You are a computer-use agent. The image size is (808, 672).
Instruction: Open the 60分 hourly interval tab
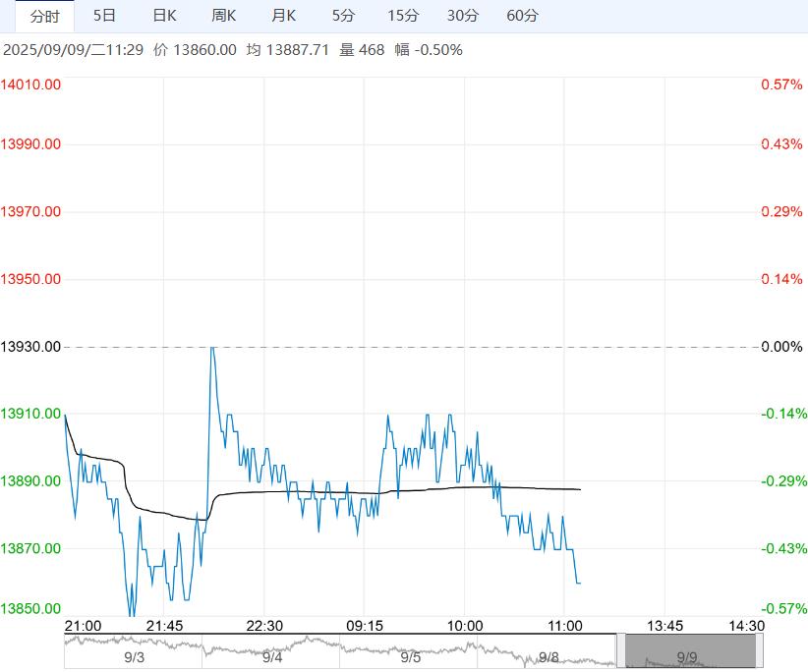[522, 16]
